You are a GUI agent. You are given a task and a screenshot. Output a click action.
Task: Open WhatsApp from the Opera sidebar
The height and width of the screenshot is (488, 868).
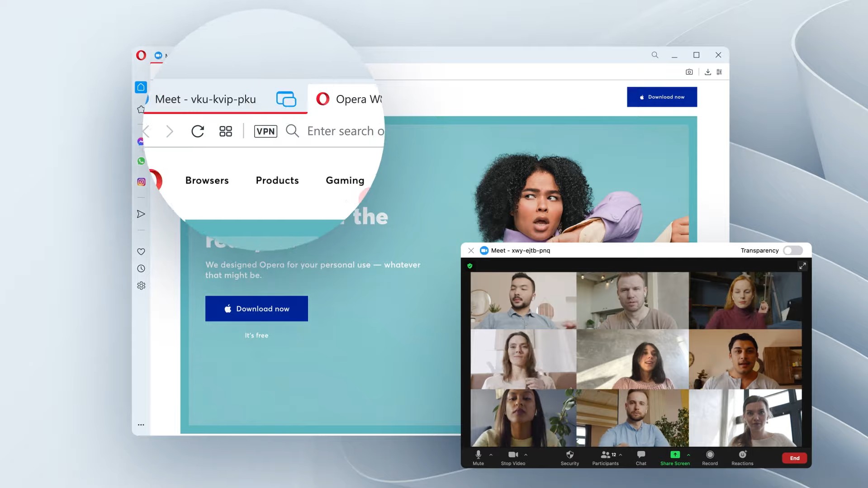[x=141, y=161]
